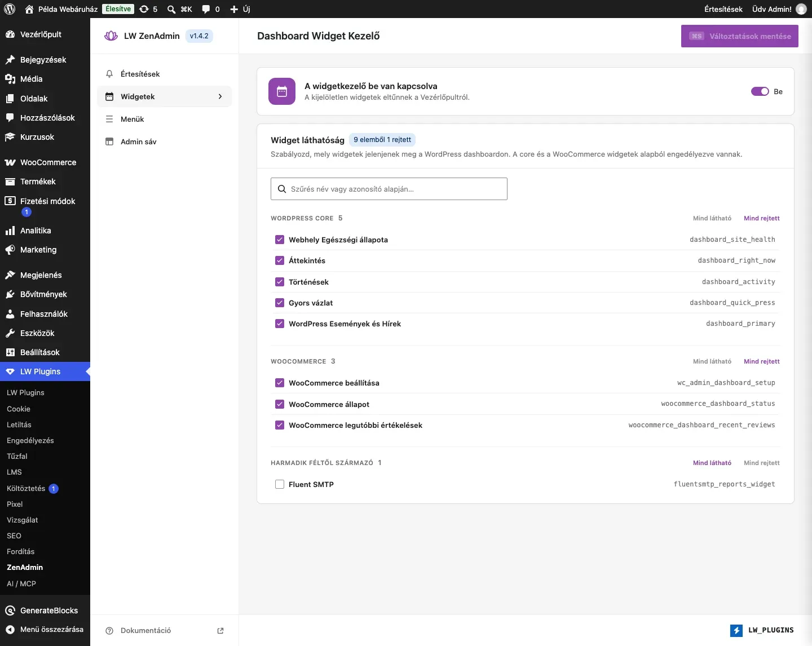The width and height of the screenshot is (812, 646).
Task: Click the Admin avatar in the top bar
Action: 801,9
